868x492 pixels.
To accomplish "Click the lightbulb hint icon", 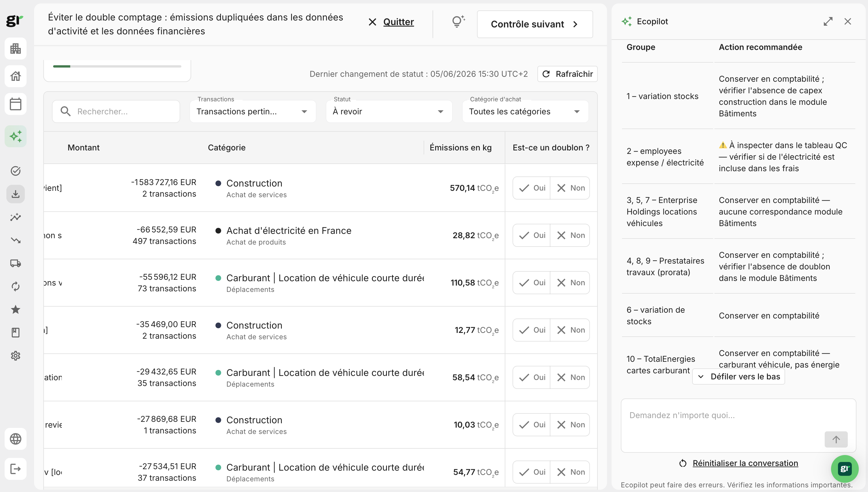I will (459, 22).
